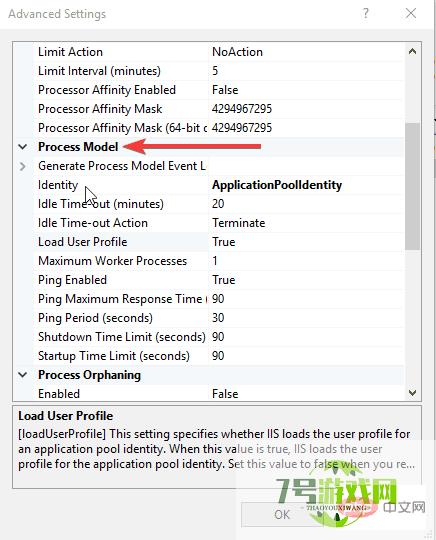436x540 pixels.
Task: Select the Identity property row
Action: coord(219,185)
